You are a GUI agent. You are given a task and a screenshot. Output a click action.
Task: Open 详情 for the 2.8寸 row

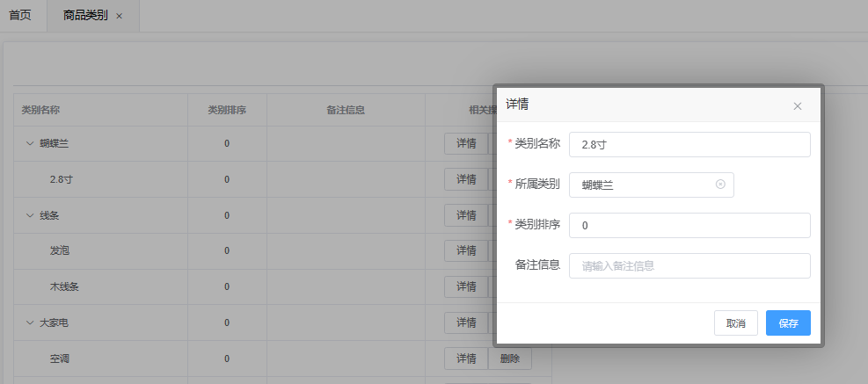[x=466, y=179]
